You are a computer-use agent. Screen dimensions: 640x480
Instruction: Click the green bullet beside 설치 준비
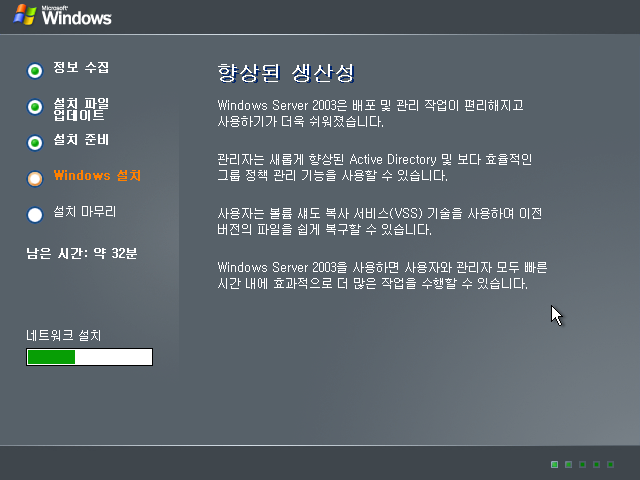(35, 143)
